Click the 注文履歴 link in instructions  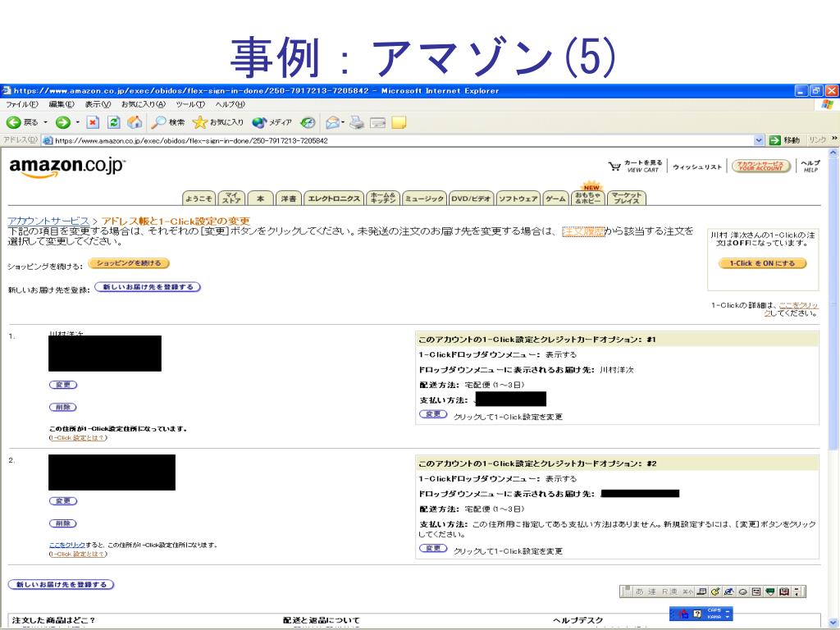pyautogui.click(x=583, y=231)
